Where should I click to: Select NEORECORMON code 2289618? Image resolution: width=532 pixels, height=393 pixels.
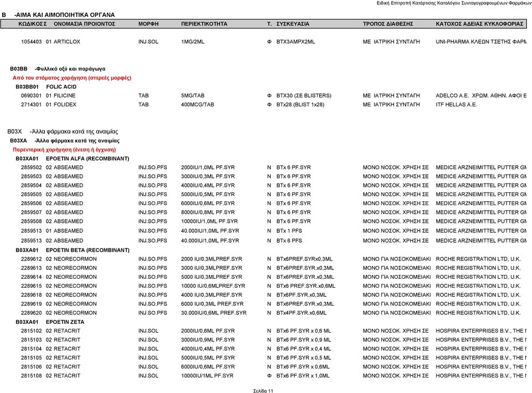(x=31, y=295)
